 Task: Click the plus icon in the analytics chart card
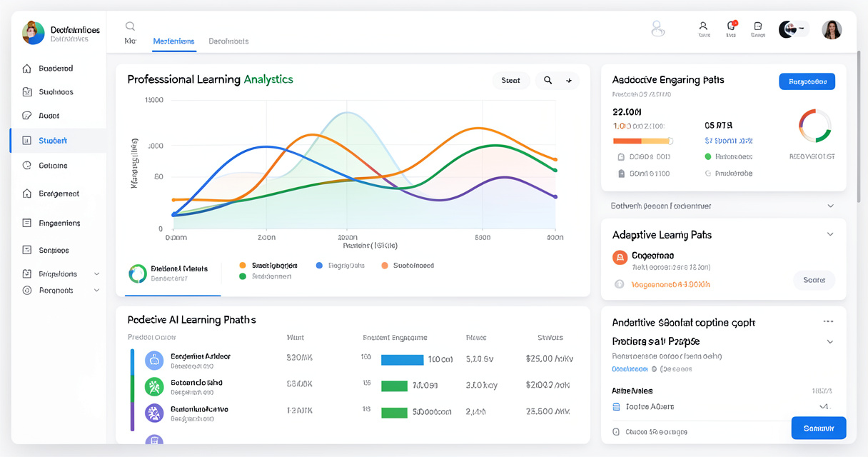point(569,81)
